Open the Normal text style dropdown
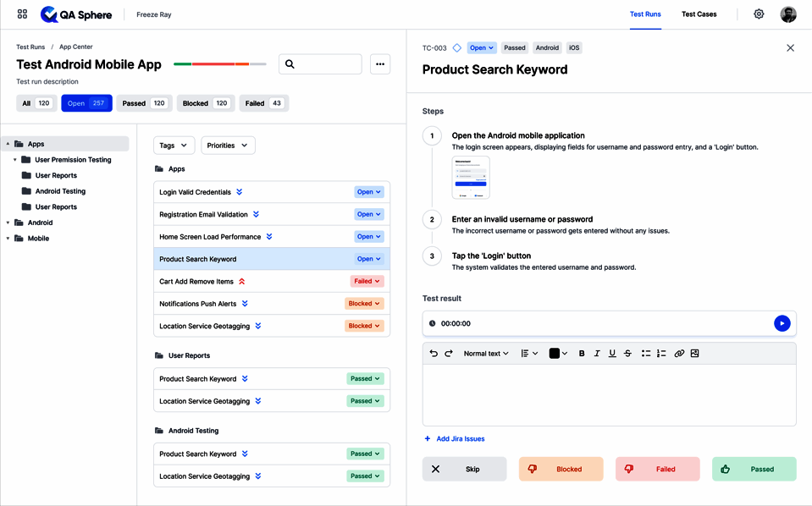Image resolution: width=812 pixels, height=506 pixels. click(x=486, y=354)
